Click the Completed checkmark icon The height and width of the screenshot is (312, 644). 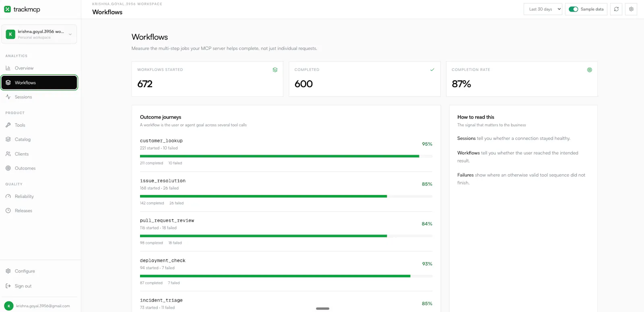[x=432, y=70]
